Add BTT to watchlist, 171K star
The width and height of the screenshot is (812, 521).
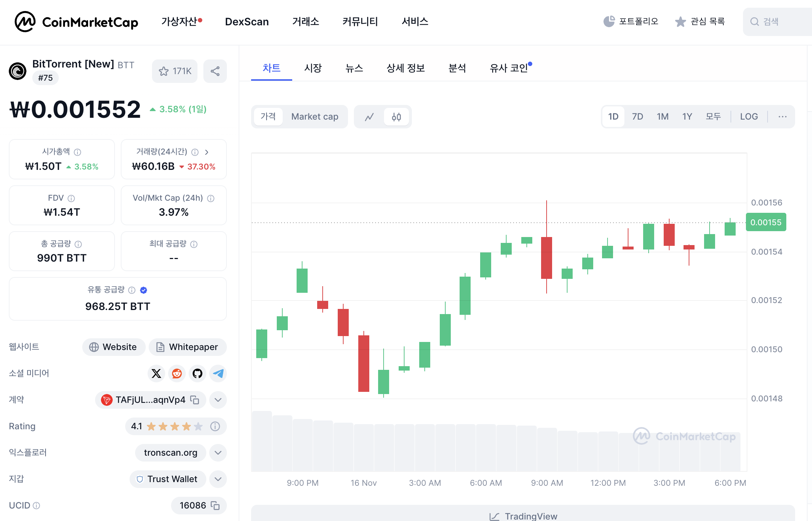click(x=175, y=71)
